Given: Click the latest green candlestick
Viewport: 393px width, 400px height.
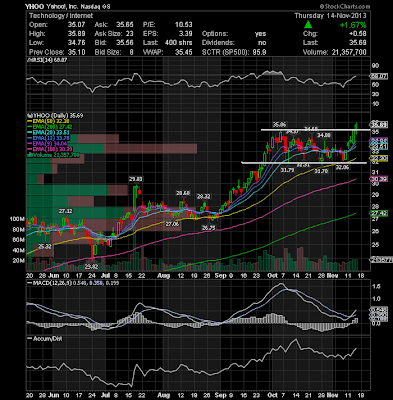Looking at the screenshot, I should [x=356, y=128].
